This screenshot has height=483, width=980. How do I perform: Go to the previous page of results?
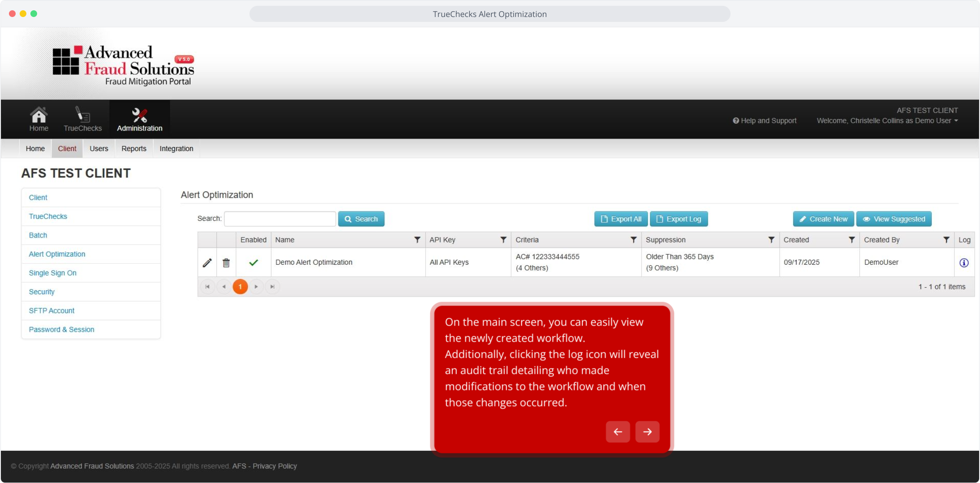(224, 287)
